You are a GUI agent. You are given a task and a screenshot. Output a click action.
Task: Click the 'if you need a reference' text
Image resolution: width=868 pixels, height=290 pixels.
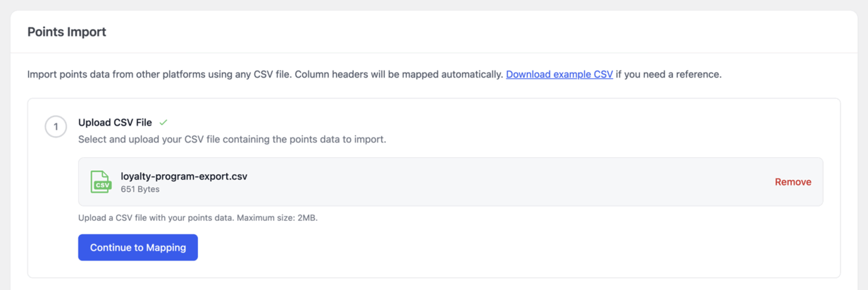[x=669, y=74]
